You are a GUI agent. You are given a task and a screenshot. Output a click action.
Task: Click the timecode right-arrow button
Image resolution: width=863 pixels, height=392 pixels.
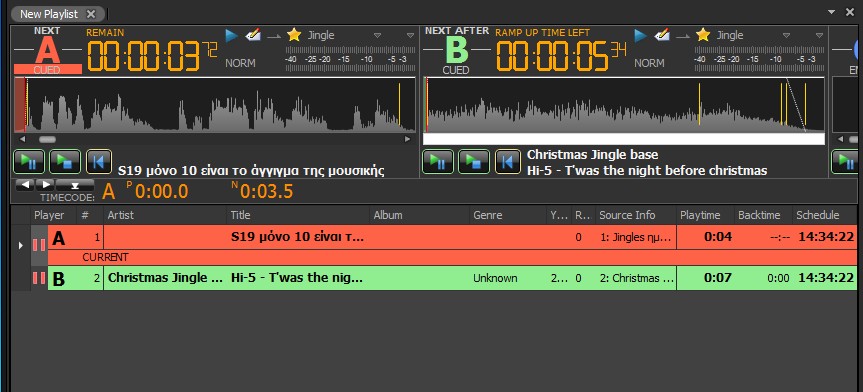[46, 184]
